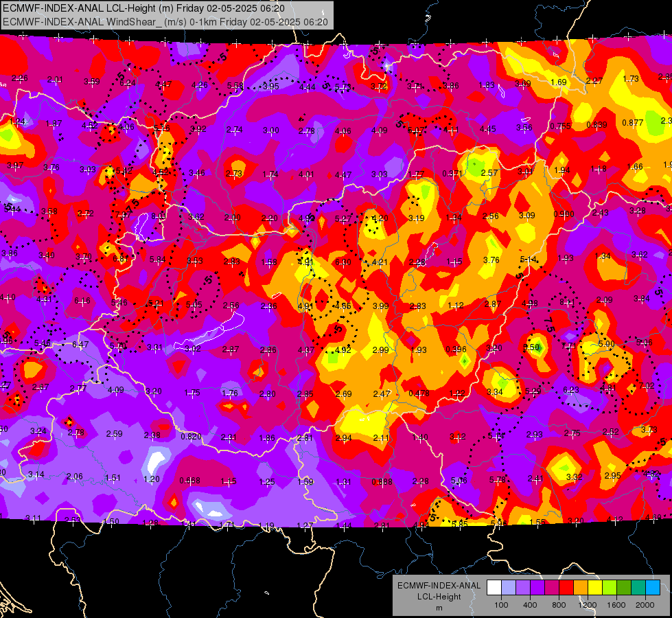Screen dimensions: 672x618
Task: Click the wind shear value 0.396
Action: click(456, 349)
